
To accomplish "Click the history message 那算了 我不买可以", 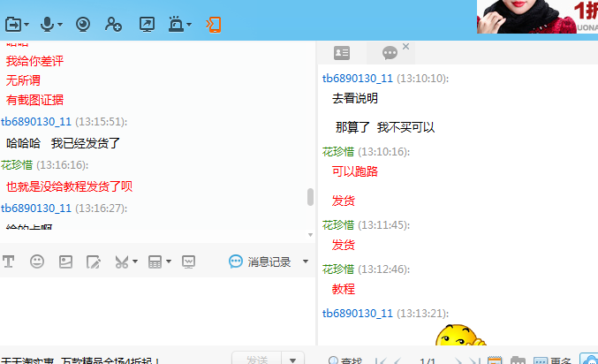I will pos(385,127).
